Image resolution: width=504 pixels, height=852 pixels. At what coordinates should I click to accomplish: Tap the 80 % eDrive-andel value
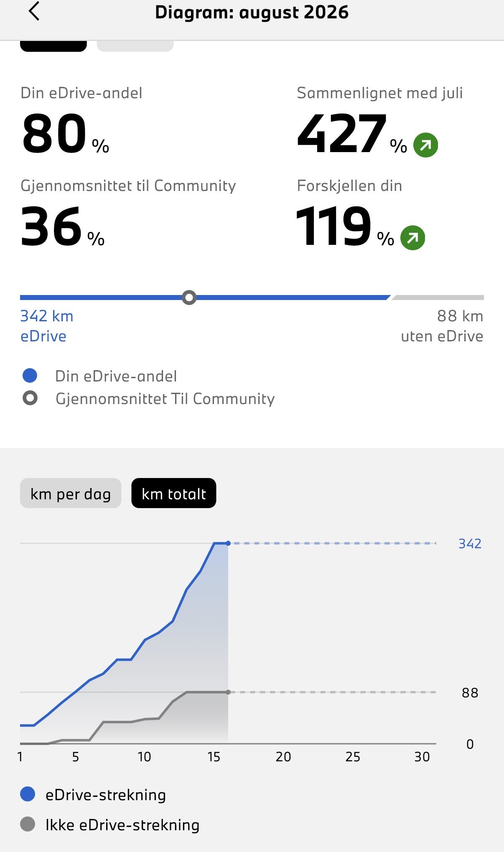click(x=65, y=134)
